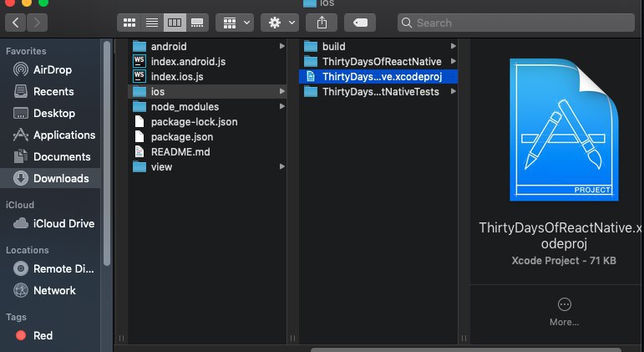Switch to column view

(x=175, y=23)
